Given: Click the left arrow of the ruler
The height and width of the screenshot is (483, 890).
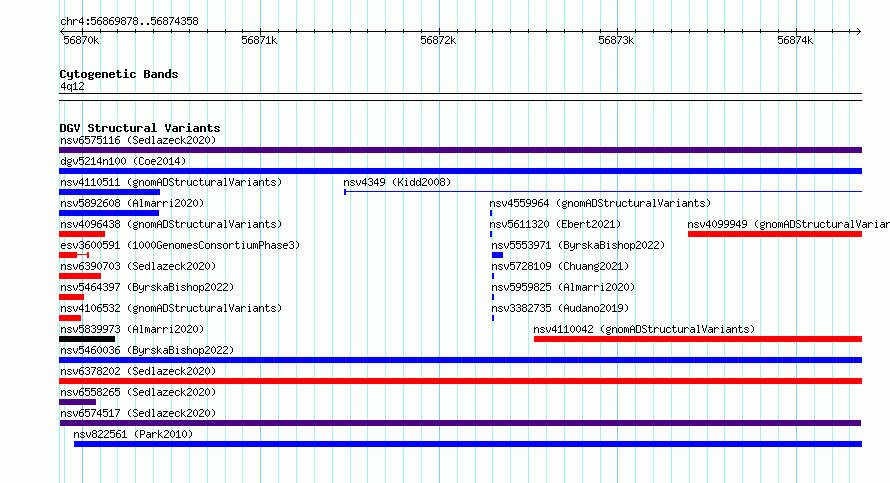Looking at the screenshot, I should (63, 31).
